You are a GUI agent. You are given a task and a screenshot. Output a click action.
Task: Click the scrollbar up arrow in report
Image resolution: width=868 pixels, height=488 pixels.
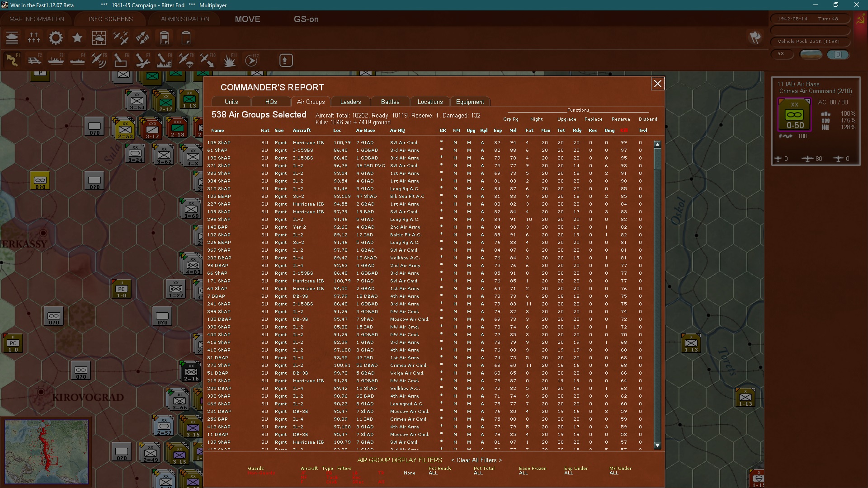(x=657, y=144)
